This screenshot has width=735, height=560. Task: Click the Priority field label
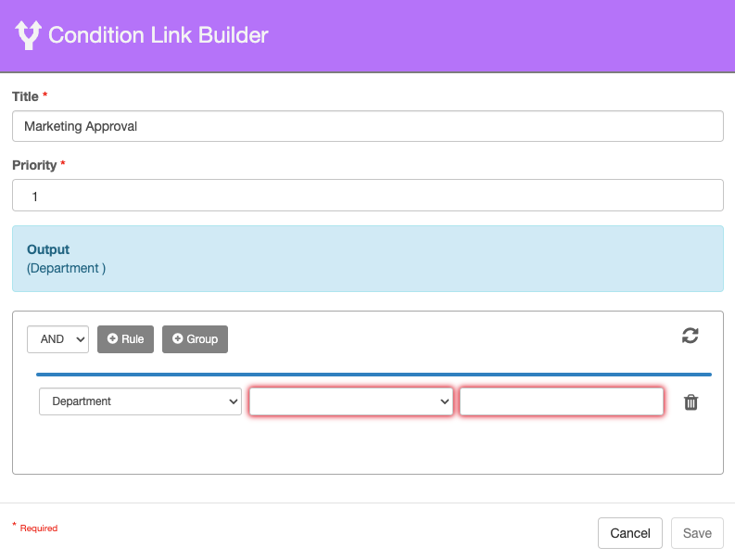click(34, 165)
